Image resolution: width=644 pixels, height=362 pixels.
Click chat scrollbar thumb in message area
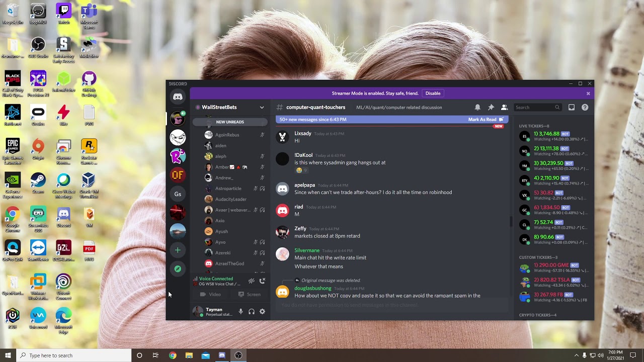click(510, 221)
